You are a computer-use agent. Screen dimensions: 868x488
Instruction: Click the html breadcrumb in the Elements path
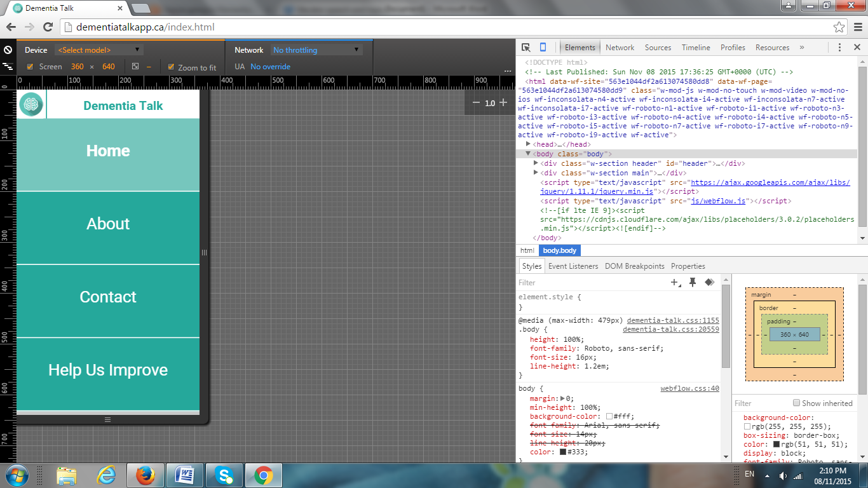(527, 250)
